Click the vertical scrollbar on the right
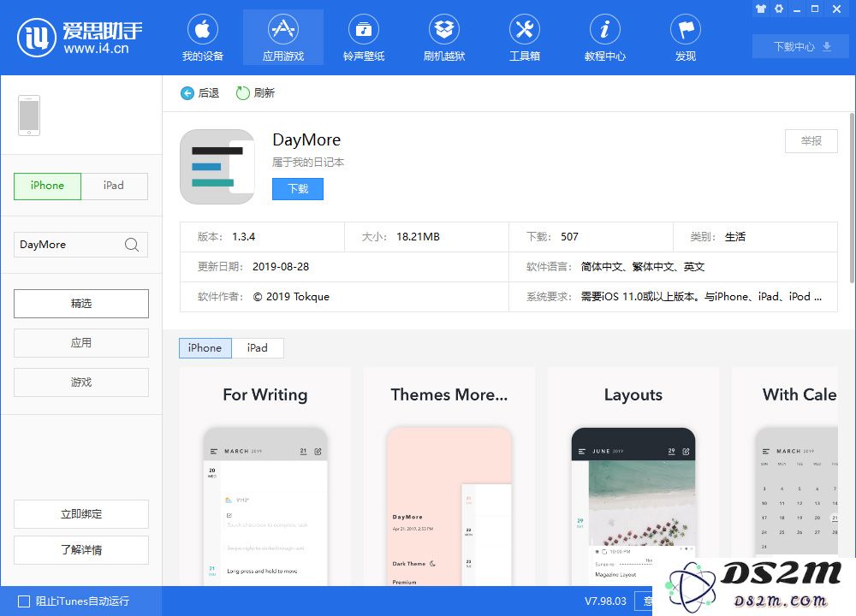Screen dimensions: 856x616 click(x=851, y=198)
